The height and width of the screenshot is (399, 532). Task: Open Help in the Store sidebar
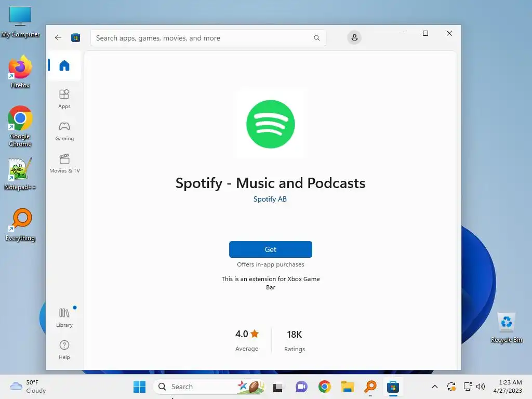[64, 350]
